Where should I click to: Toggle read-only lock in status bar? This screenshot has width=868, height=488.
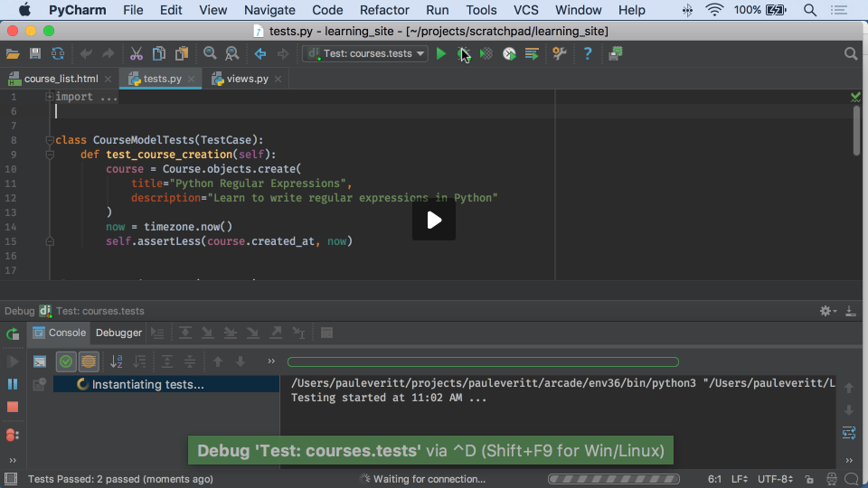(x=809, y=479)
